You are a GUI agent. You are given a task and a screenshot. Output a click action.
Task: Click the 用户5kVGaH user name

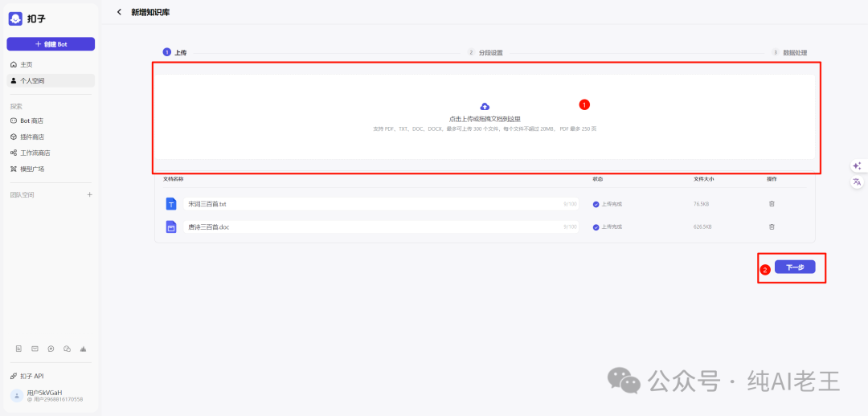[44, 392]
